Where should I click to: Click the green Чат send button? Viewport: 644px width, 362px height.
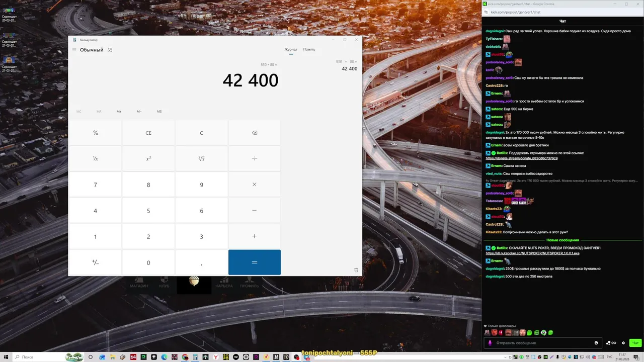(636, 343)
